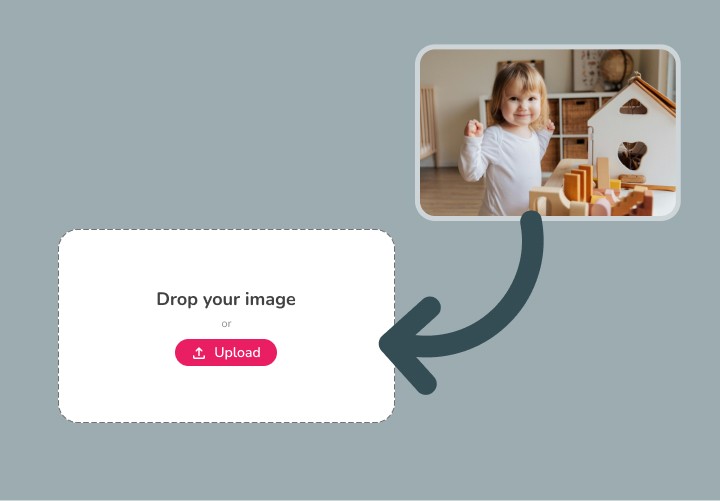Click the framed poster on the photo's wall
The image size is (720, 501).
pyautogui.click(x=587, y=70)
